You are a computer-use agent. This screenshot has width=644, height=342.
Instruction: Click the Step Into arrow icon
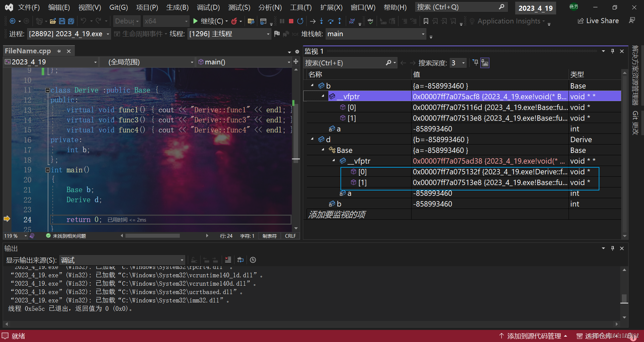point(321,21)
